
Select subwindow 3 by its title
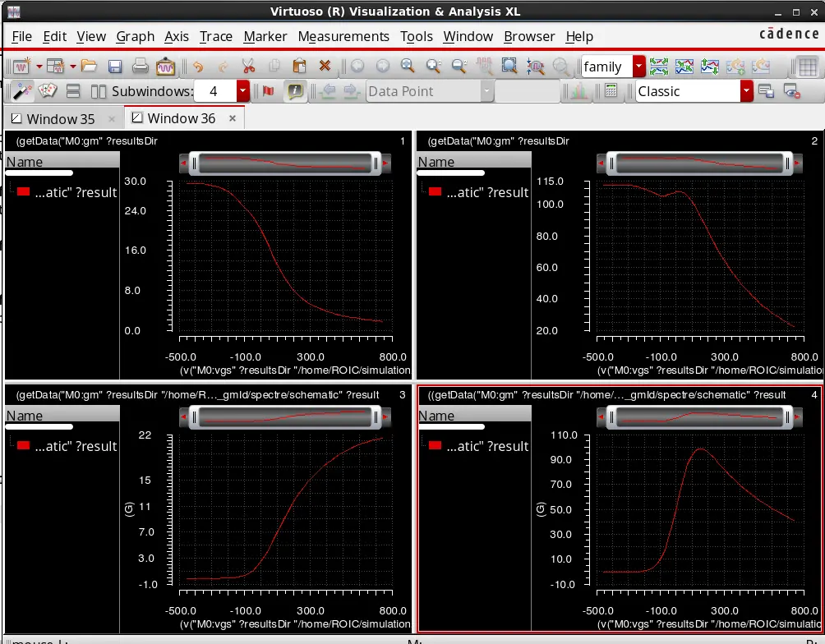pyautogui.click(x=197, y=394)
